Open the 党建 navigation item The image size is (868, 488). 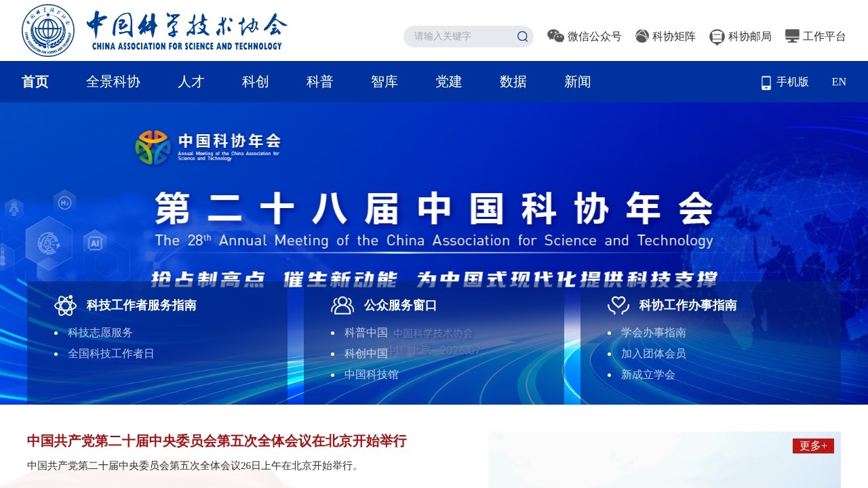(449, 82)
